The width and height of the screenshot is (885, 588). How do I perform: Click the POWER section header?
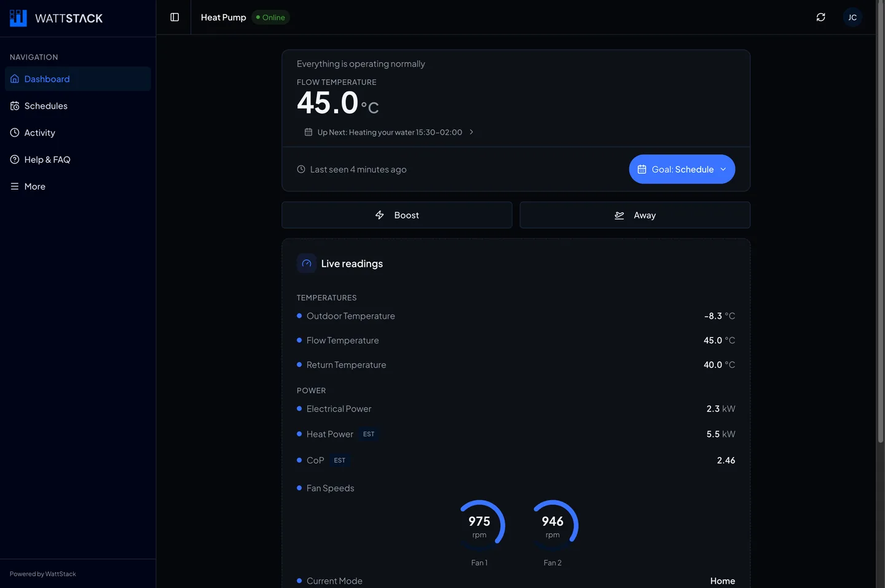pos(312,391)
